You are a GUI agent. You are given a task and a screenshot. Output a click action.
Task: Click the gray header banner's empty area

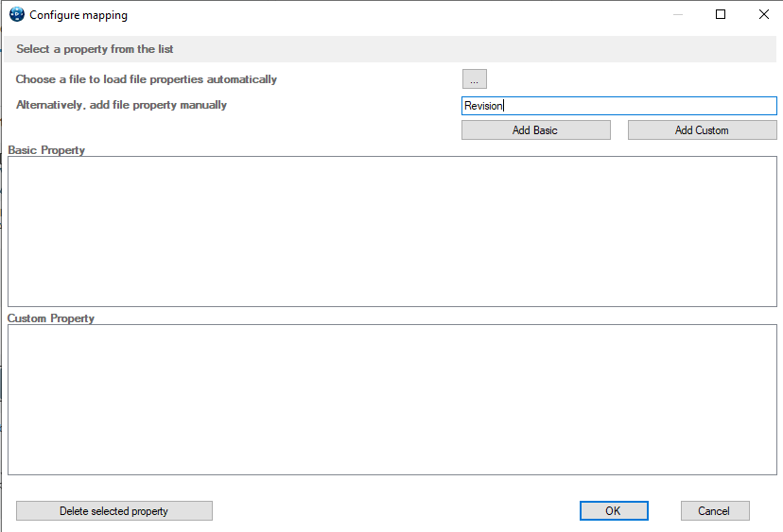[x=475, y=49]
